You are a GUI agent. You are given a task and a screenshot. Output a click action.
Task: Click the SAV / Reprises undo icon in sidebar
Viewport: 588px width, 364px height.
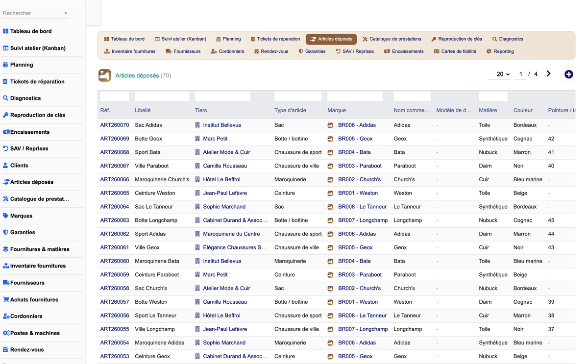tap(6, 148)
